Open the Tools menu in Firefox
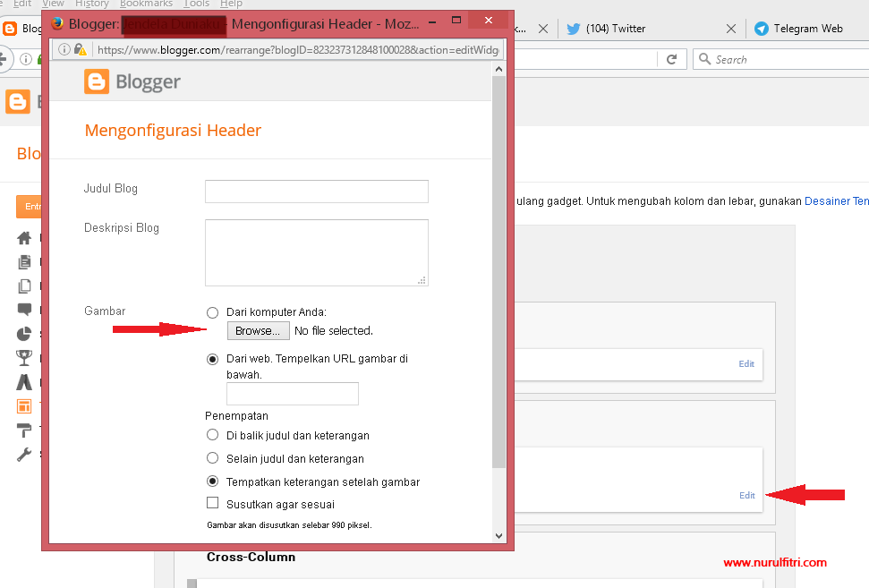The width and height of the screenshot is (869, 588). (197, 4)
